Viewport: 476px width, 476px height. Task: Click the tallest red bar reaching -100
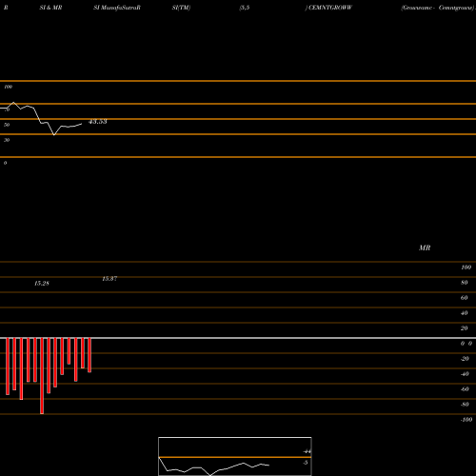click(x=42, y=376)
